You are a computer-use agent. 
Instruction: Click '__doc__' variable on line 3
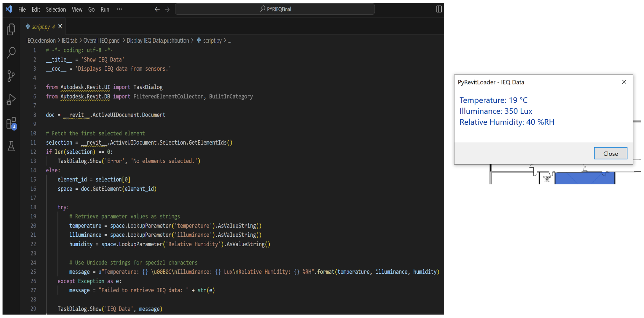tap(56, 69)
